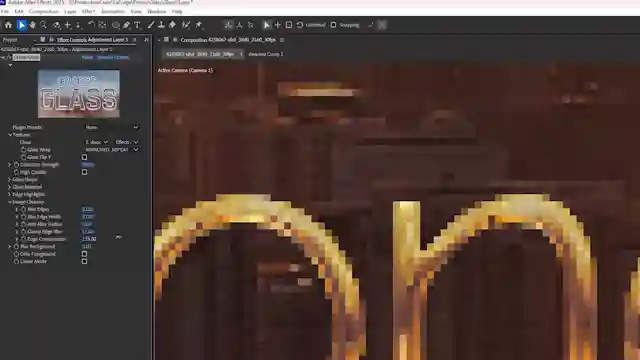Click the Distortion Strength value
This screenshot has height=360, width=640.
[88, 165]
